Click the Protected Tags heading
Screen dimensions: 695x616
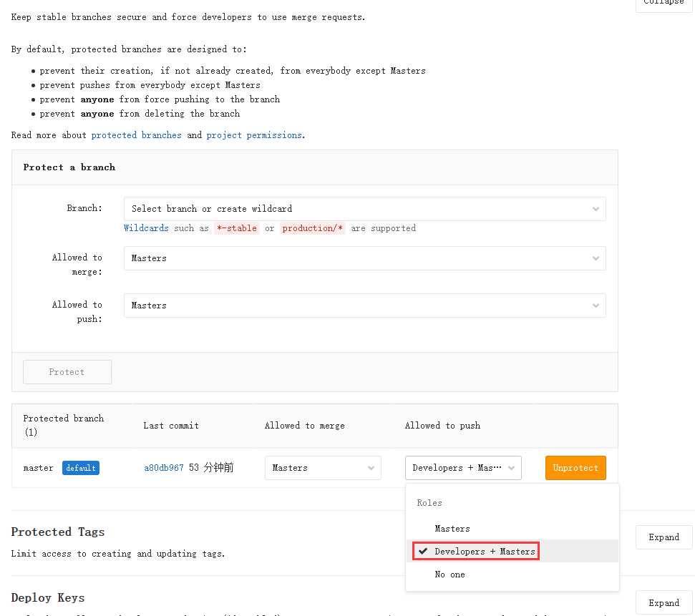(58, 532)
